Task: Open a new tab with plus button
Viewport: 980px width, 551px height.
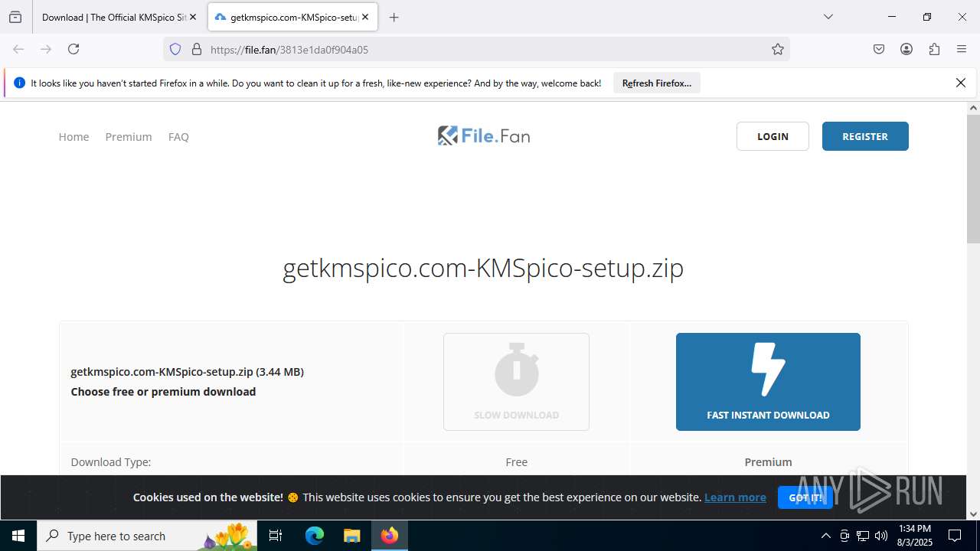Action: click(x=394, y=17)
